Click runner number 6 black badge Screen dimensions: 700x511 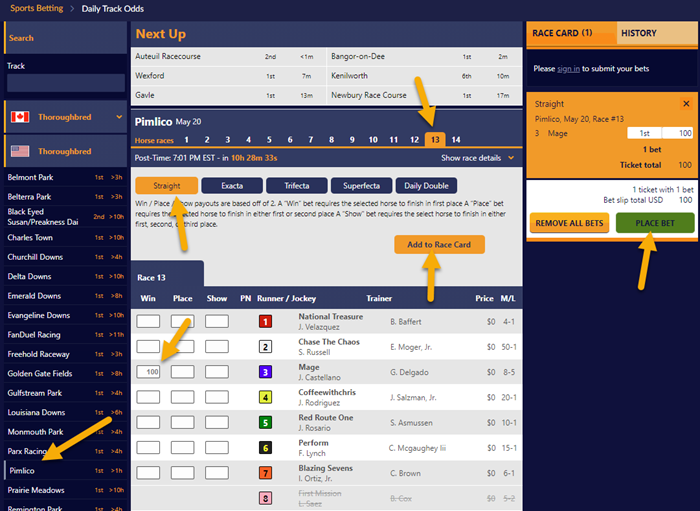pyautogui.click(x=265, y=448)
